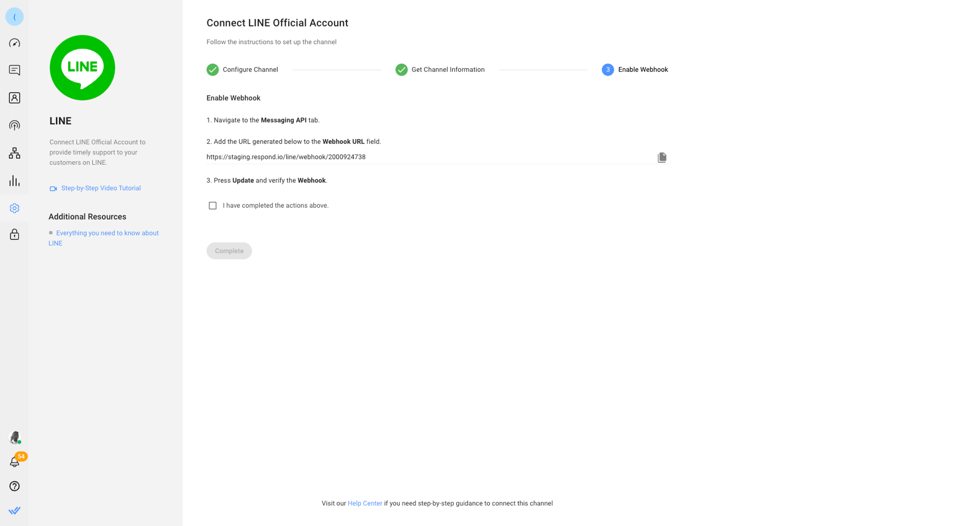Open the Step-by-Step Video Tutorial link
Image resolution: width=980 pixels, height=526 pixels.
(100, 188)
